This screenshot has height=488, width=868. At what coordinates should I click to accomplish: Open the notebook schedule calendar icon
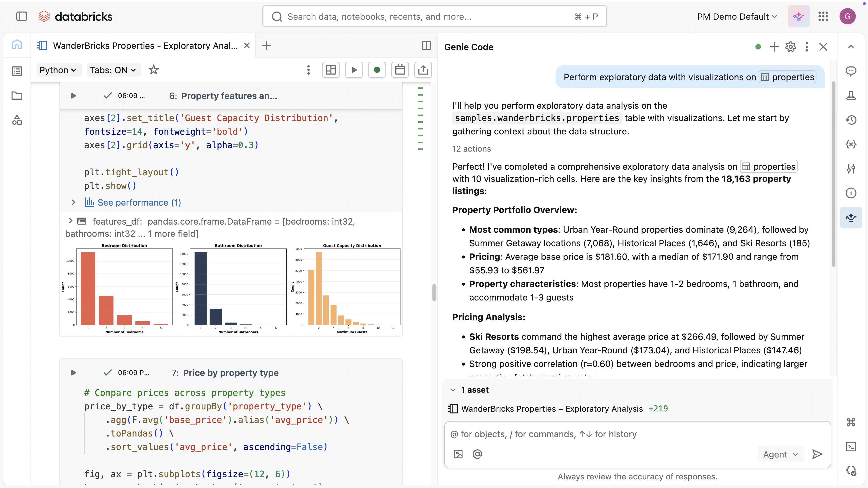coord(400,70)
